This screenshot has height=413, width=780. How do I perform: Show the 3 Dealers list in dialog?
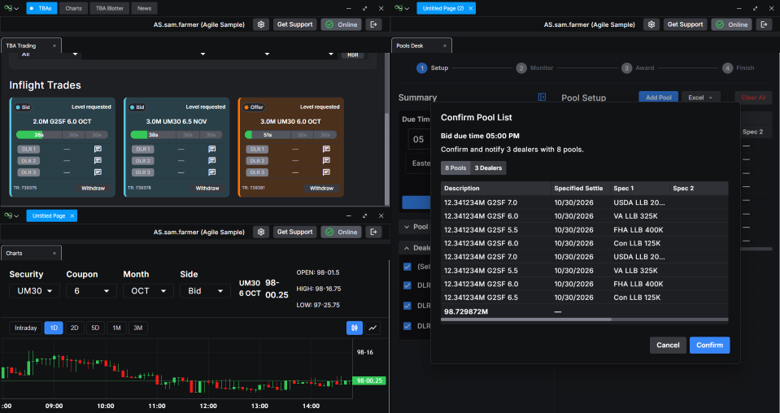click(488, 168)
